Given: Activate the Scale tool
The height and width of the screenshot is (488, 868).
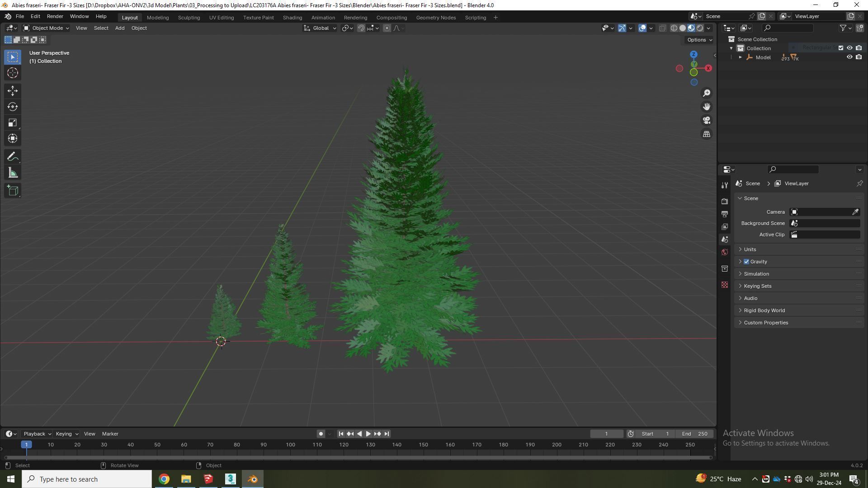Looking at the screenshot, I should click(x=13, y=122).
